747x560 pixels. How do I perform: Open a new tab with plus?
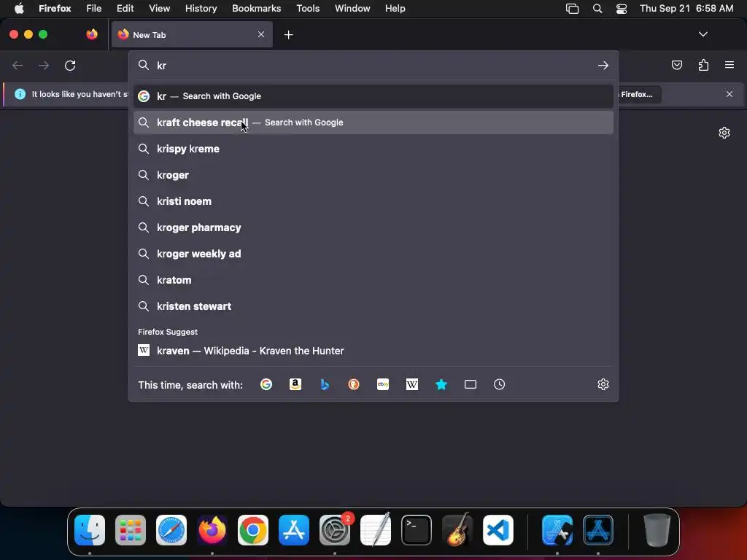(288, 35)
